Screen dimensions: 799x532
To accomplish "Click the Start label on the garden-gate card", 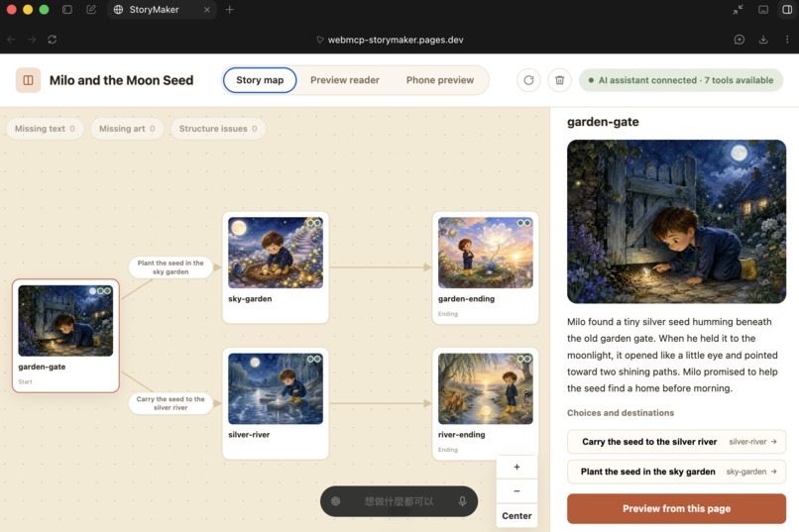I will click(x=25, y=381).
